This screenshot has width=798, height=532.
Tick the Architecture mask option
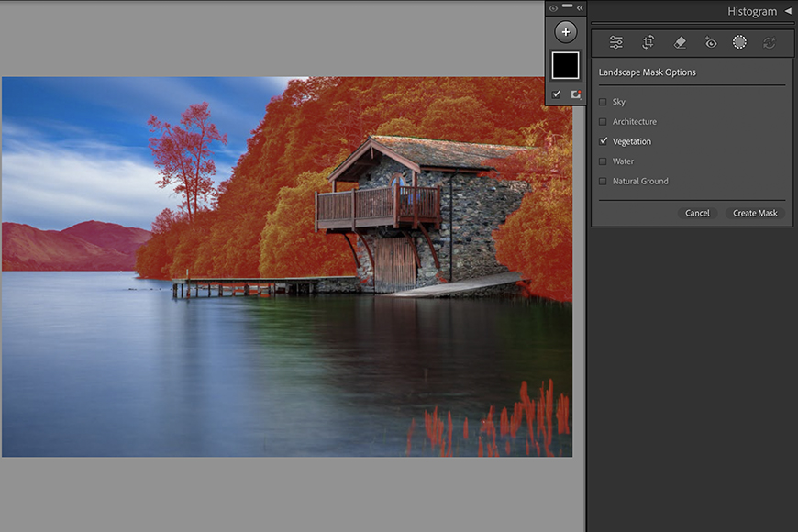pyautogui.click(x=604, y=122)
